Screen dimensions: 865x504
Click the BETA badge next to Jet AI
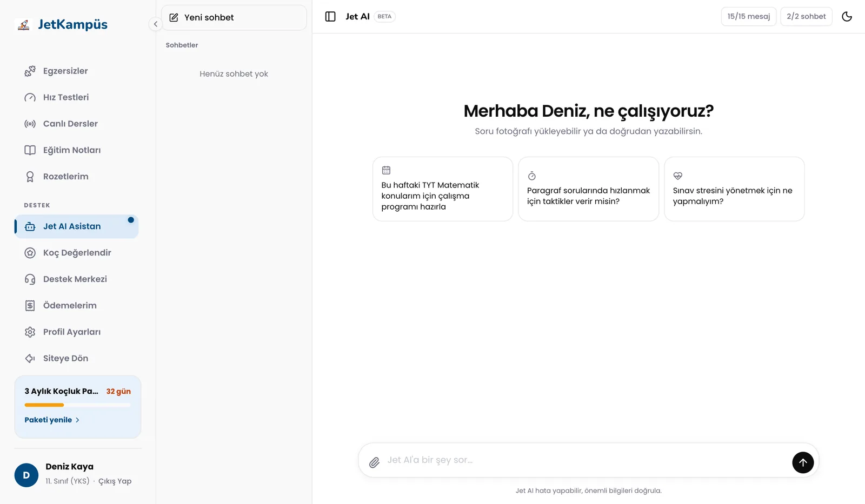tap(384, 17)
